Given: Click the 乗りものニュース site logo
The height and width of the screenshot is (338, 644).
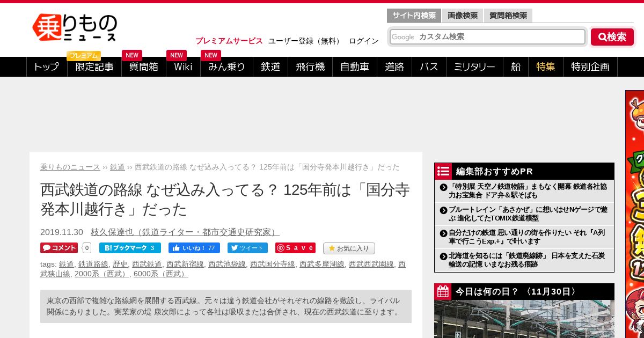Looking at the screenshot, I should pyautogui.click(x=75, y=27).
